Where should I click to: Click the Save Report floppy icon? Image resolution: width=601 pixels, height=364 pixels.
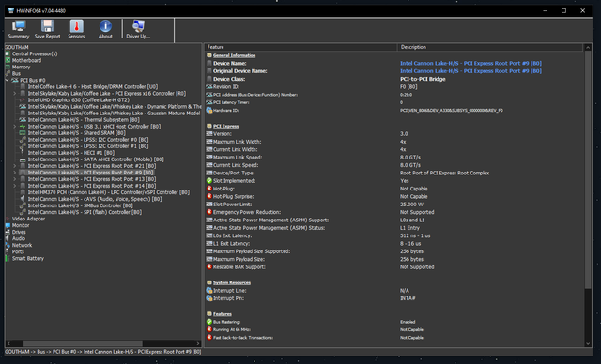[x=47, y=29]
